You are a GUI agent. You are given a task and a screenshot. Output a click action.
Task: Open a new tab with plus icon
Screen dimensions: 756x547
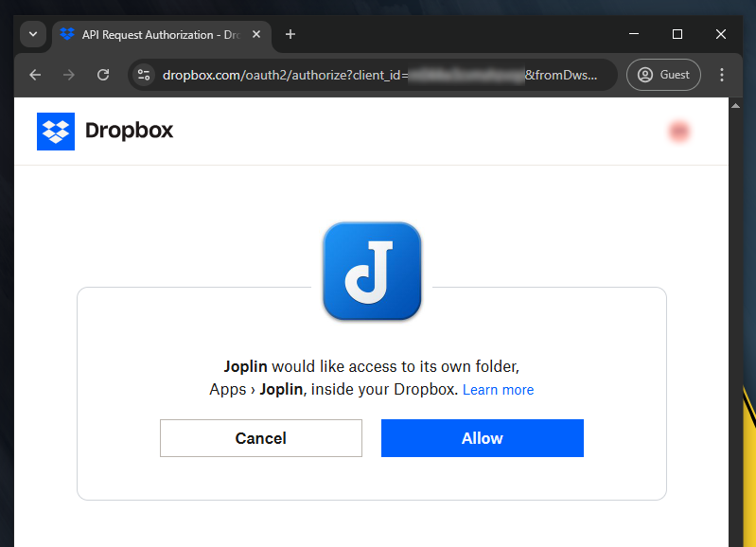[290, 34]
